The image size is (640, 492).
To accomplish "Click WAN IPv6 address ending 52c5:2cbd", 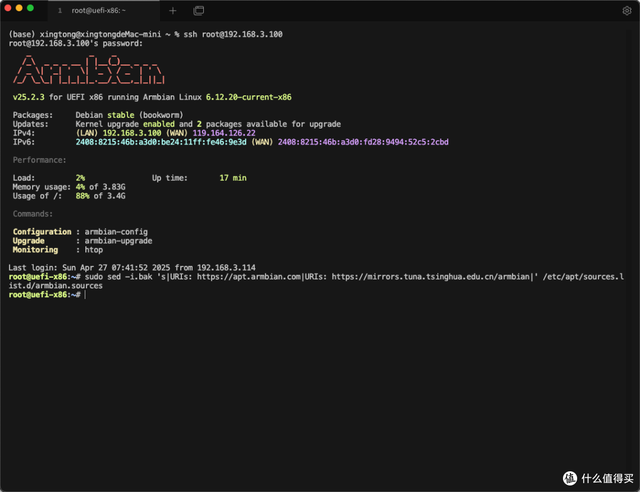I will [x=363, y=142].
